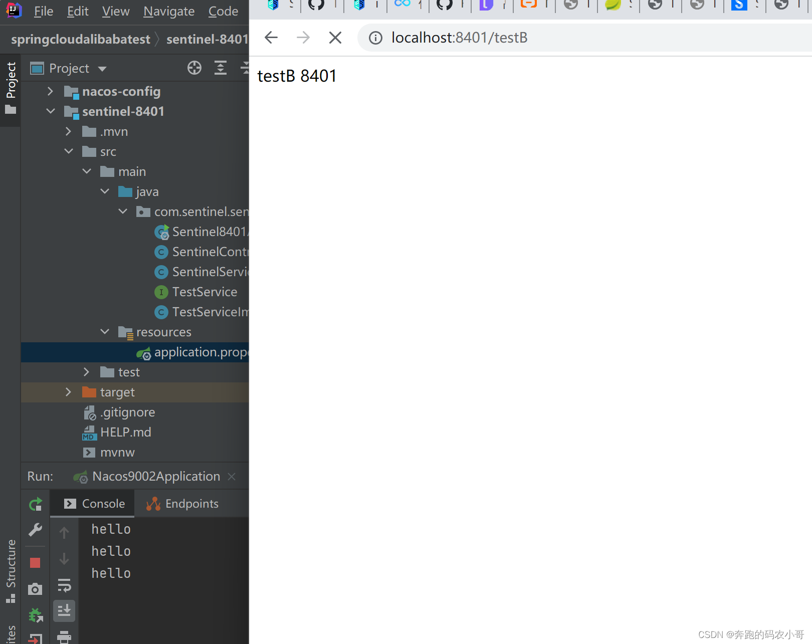This screenshot has width=812, height=644.
Task: Toggle soft-wrap icon in console
Action: (64, 585)
